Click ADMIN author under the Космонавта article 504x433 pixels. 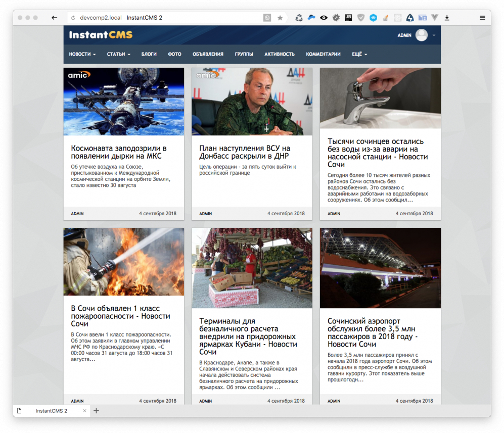[x=77, y=214]
